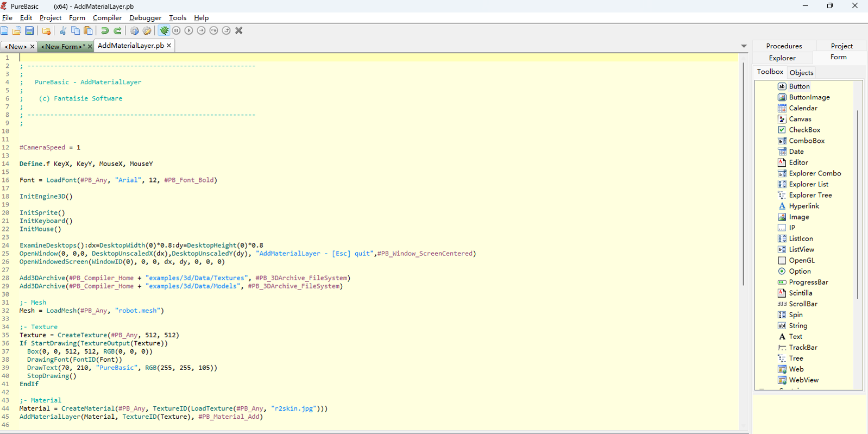
Task: Select the TrackBar gadget in toolbox
Action: 803,347
